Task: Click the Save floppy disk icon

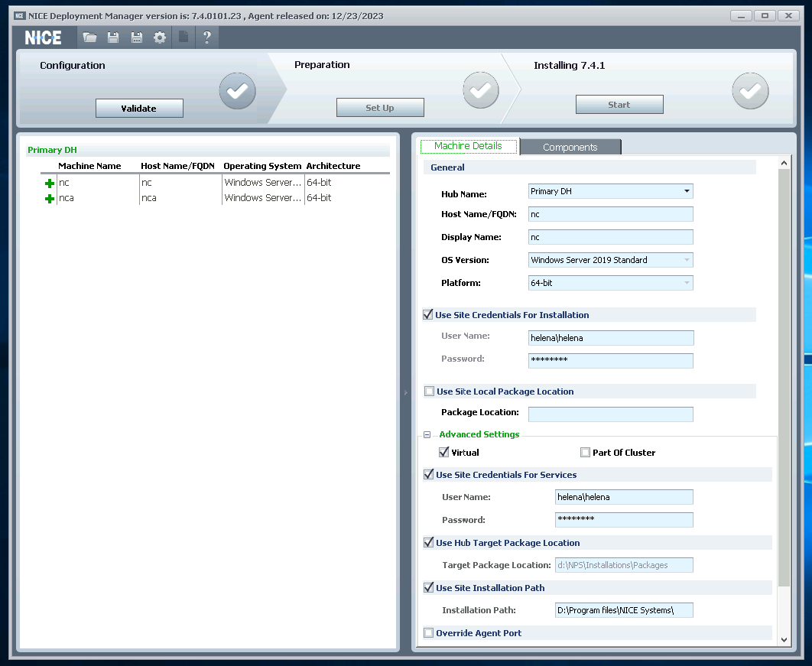Action: (113, 37)
